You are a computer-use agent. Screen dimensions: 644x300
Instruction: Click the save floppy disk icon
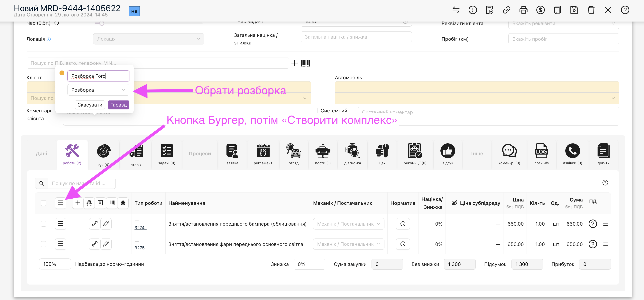click(x=574, y=10)
